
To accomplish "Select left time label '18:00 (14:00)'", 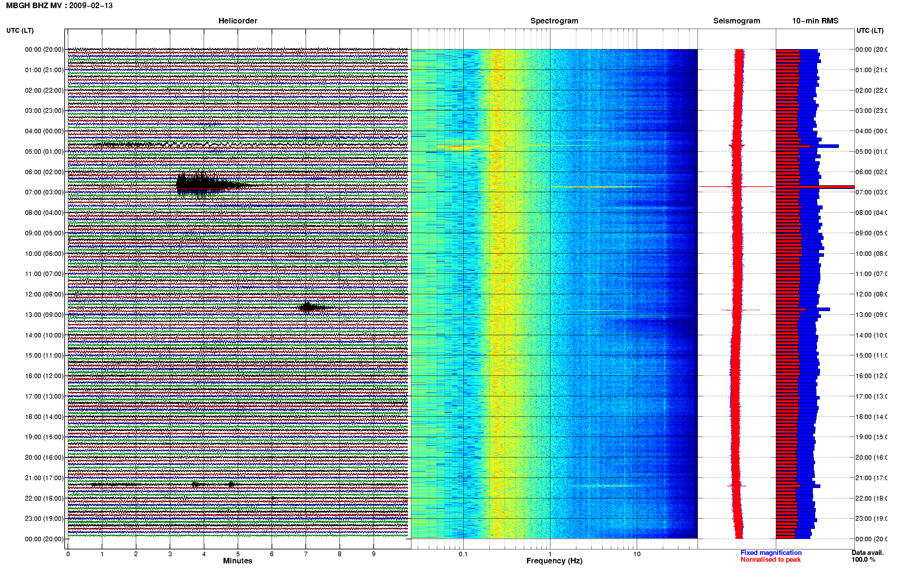I will pyautogui.click(x=44, y=417).
